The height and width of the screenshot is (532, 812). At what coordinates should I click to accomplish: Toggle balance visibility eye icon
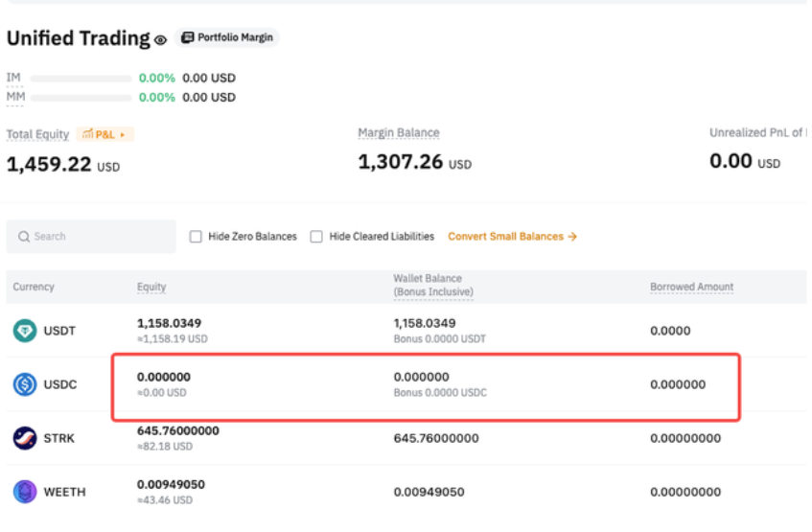161,40
